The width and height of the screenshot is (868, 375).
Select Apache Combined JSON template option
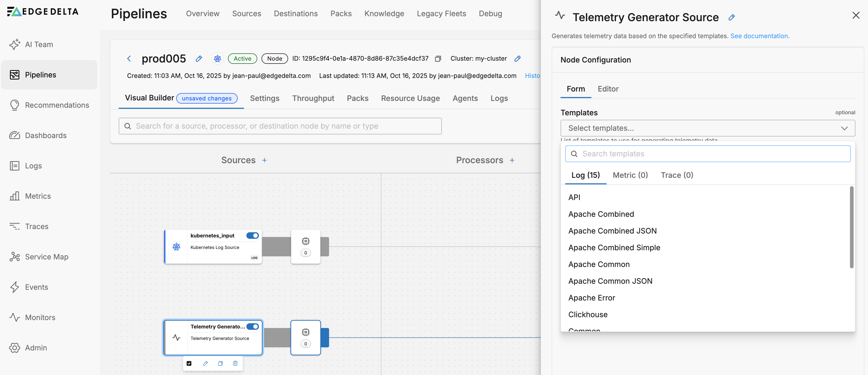[x=612, y=231]
